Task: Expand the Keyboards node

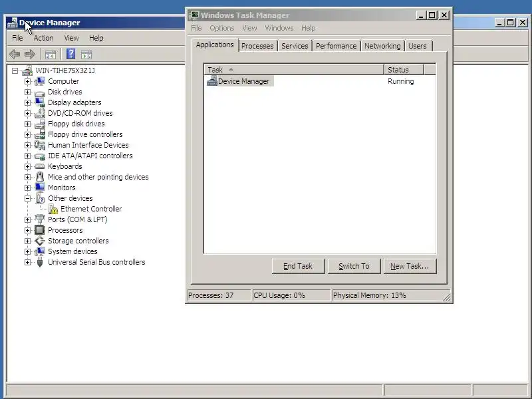Action: [x=27, y=167]
